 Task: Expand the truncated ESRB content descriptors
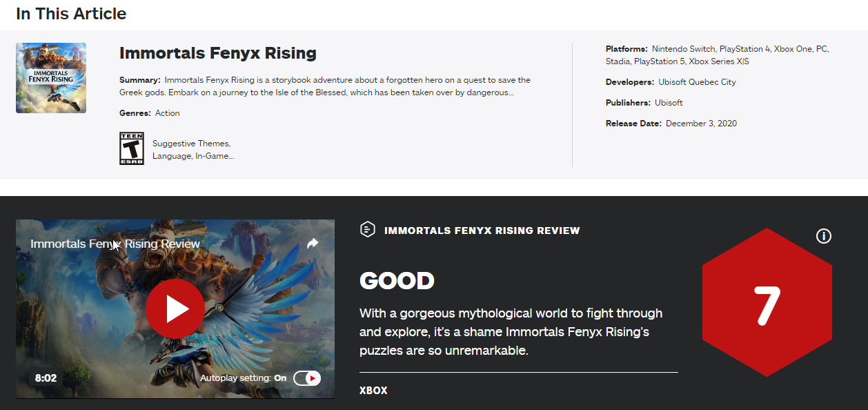[x=193, y=150]
